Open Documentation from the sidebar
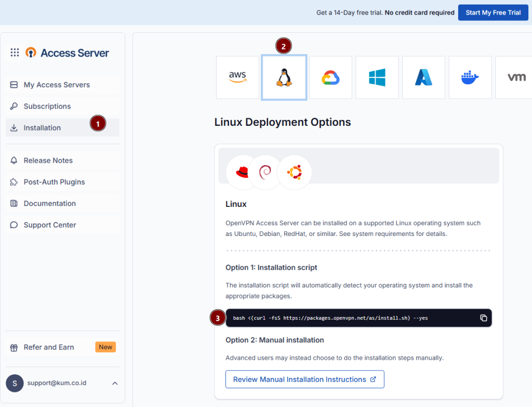Viewport: 532px width, 407px height. (62, 203)
